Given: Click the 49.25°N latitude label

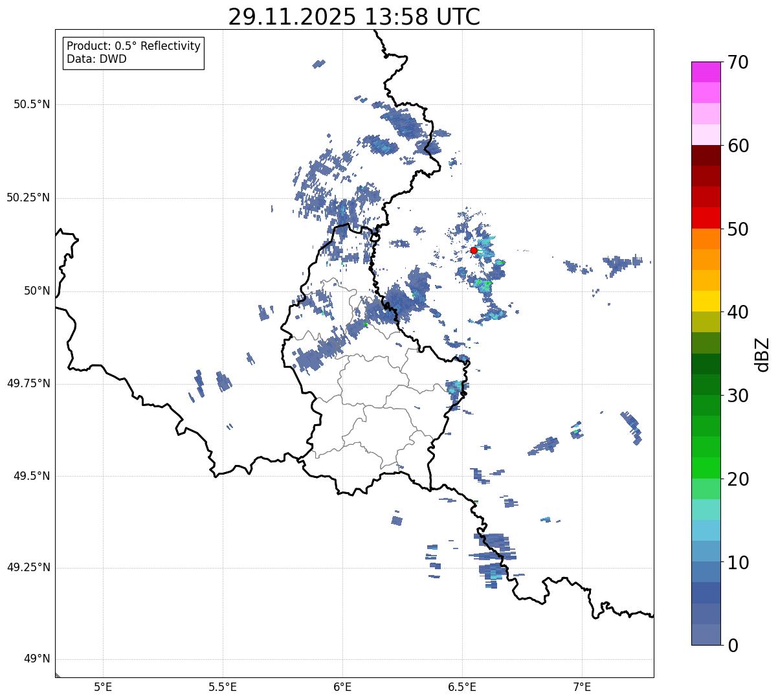Looking at the screenshot, I should click(28, 567).
